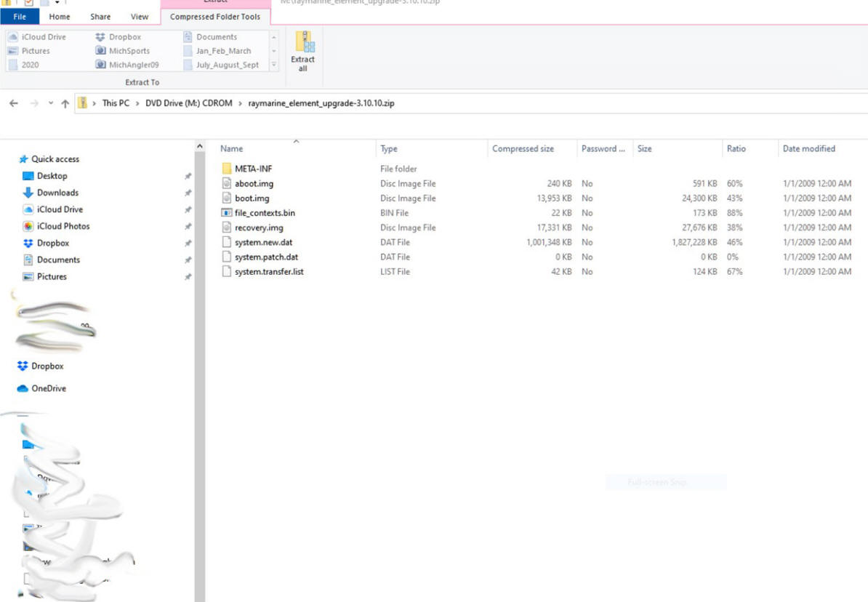Click the Up directory arrow
This screenshot has width=868, height=602.
(x=65, y=103)
